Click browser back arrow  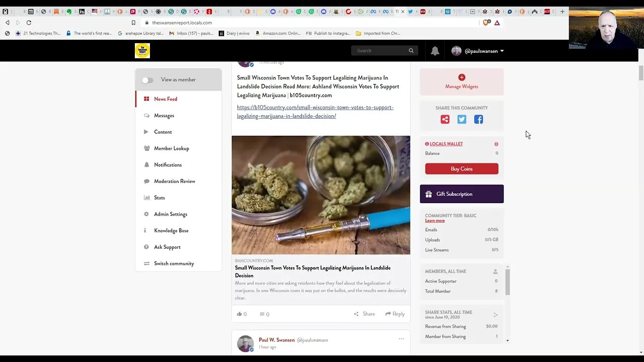[7, 23]
